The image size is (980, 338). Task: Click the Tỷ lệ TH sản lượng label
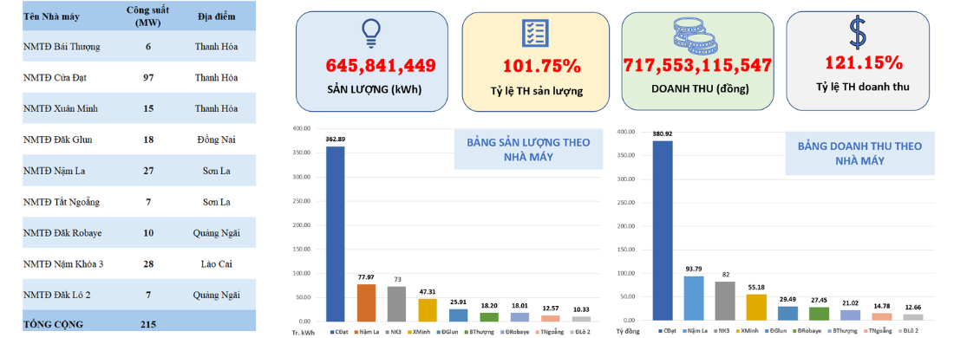[536, 91]
